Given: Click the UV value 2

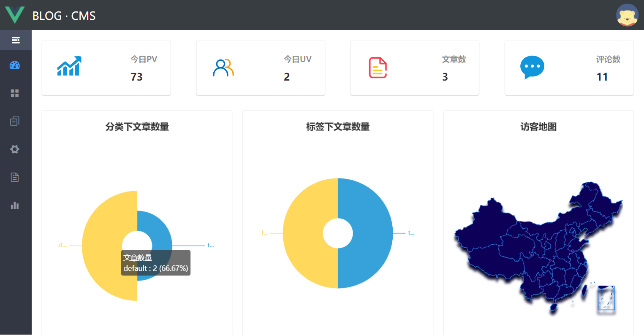Looking at the screenshot, I should coord(287,77).
